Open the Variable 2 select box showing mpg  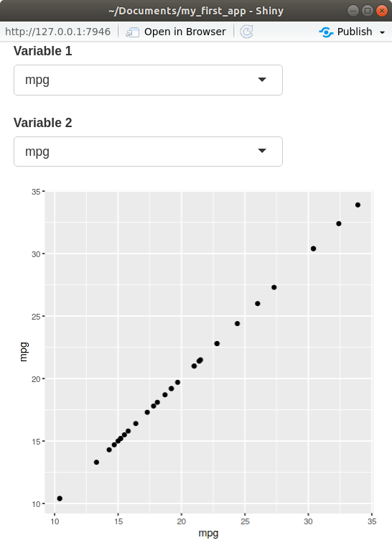click(x=148, y=152)
